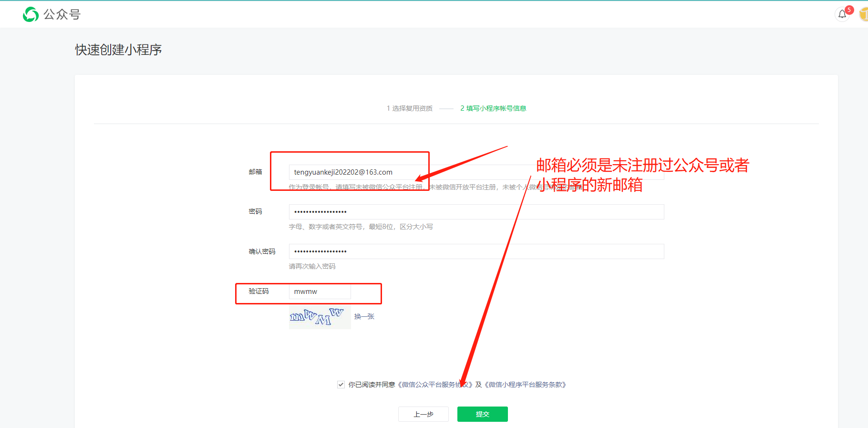Click the 确认密码 label
The width and height of the screenshot is (868, 428).
click(x=262, y=251)
